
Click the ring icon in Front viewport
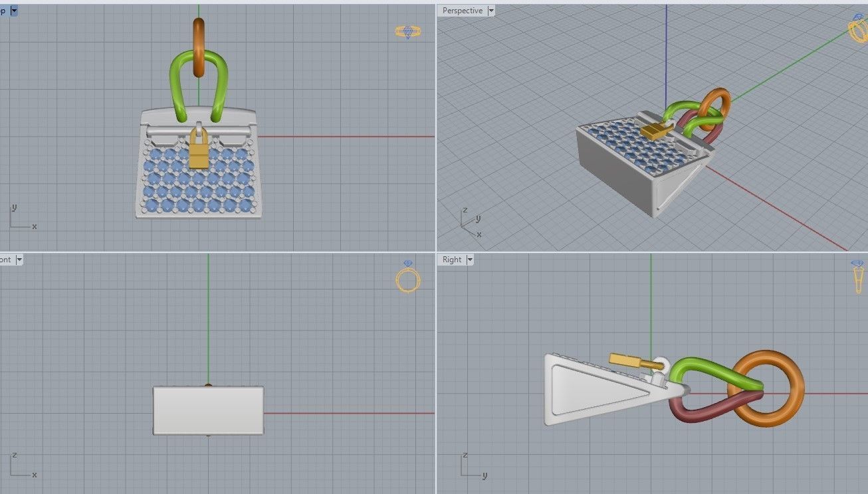click(x=408, y=278)
